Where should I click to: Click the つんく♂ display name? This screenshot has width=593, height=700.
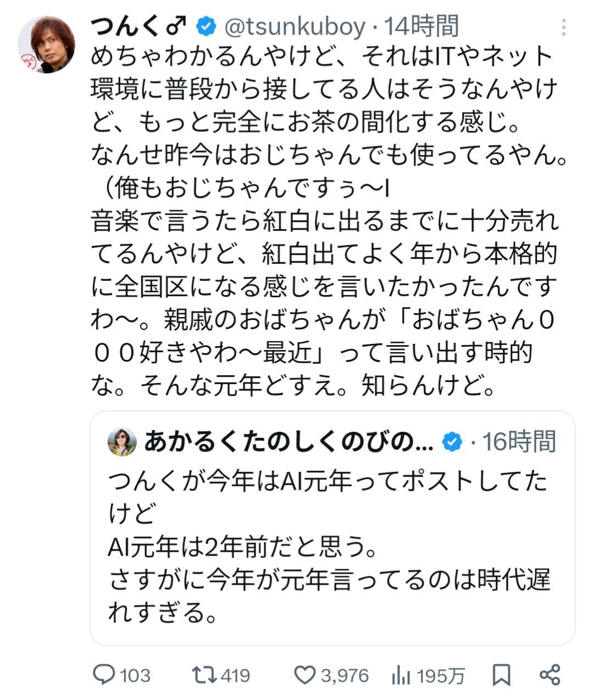(137, 26)
